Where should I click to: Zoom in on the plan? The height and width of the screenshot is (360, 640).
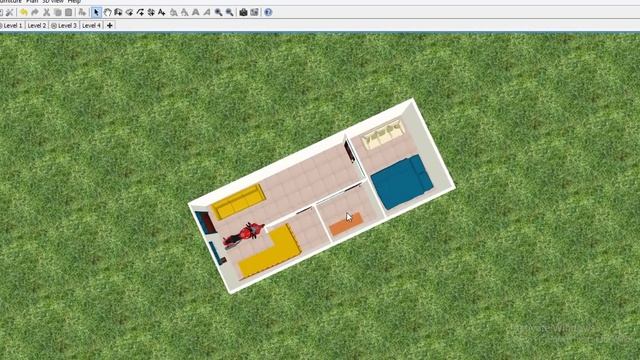tap(218, 12)
